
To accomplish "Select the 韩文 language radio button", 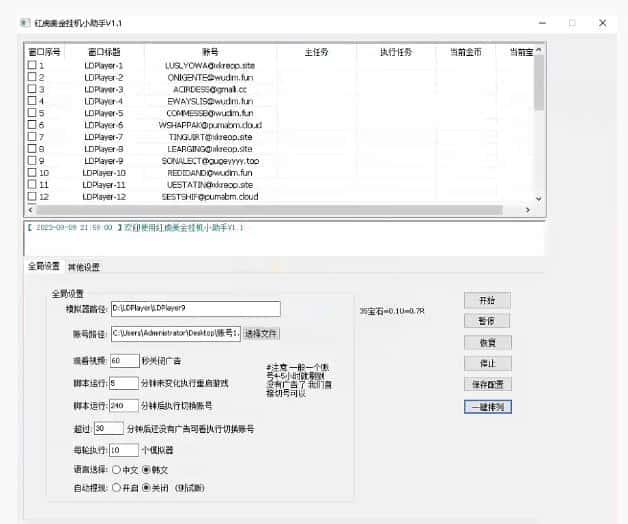I will click(146, 468).
